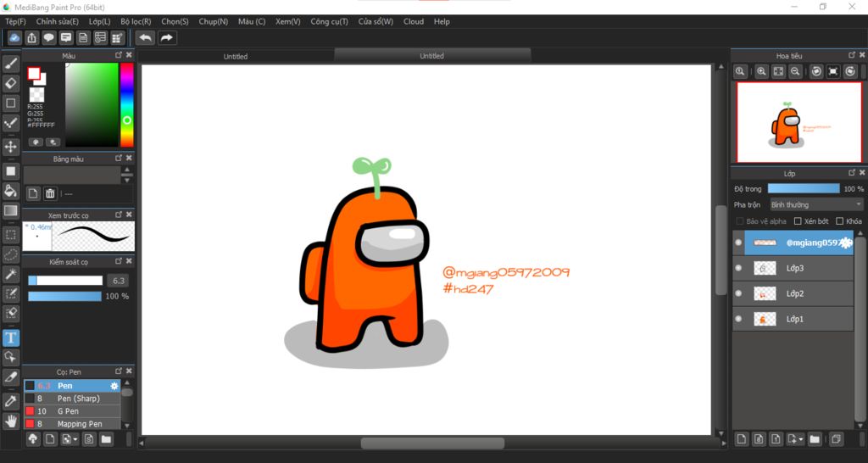Adjust the brush size slider
The height and width of the screenshot is (463, 868).
(65, 281)
